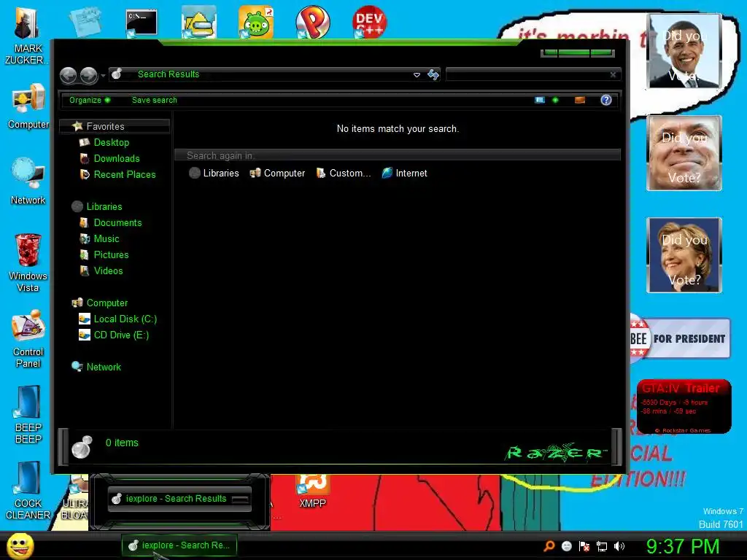Open the Music library
Screen dimensions: 747x560
click(x=107, y=239)
